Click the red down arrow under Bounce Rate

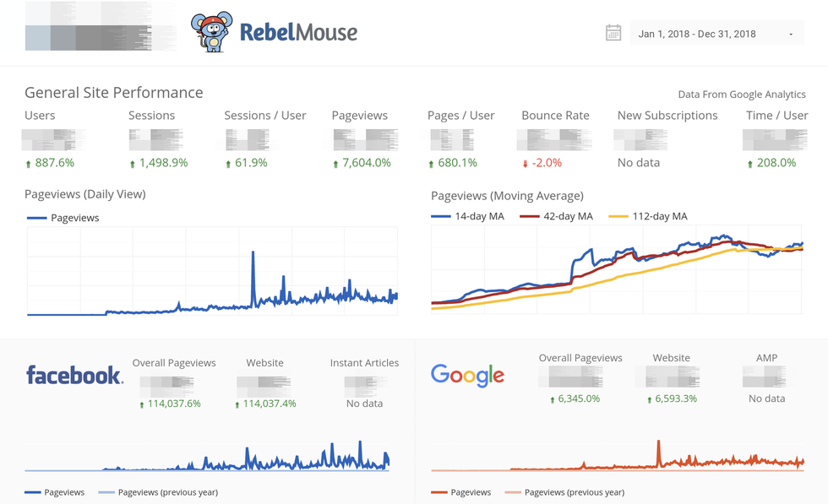click(x=526, y=164)
